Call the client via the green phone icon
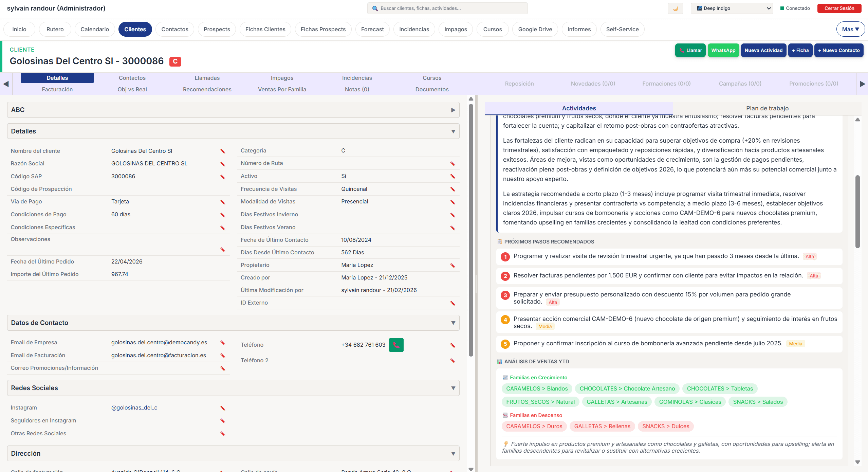868x472 pixels. pos(396,345)
